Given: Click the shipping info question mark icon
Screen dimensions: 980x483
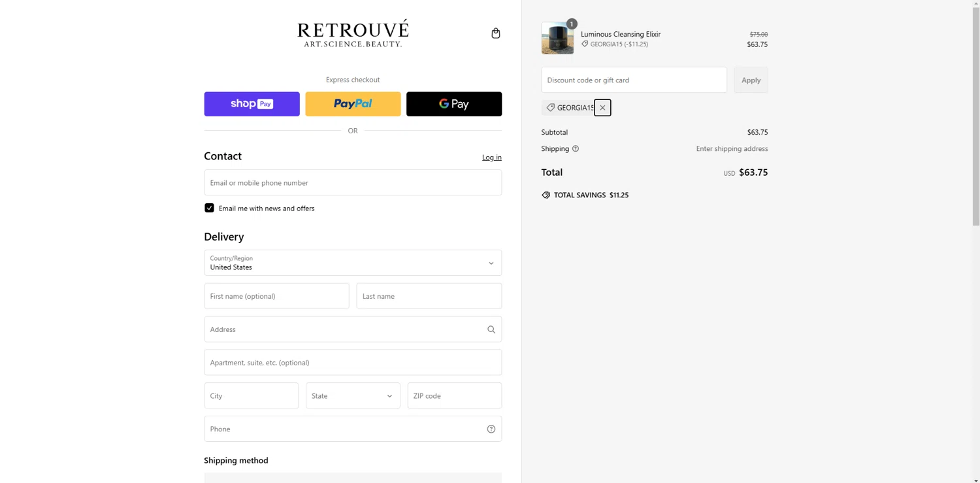Looking at the screenshot, I should [576, 149].
